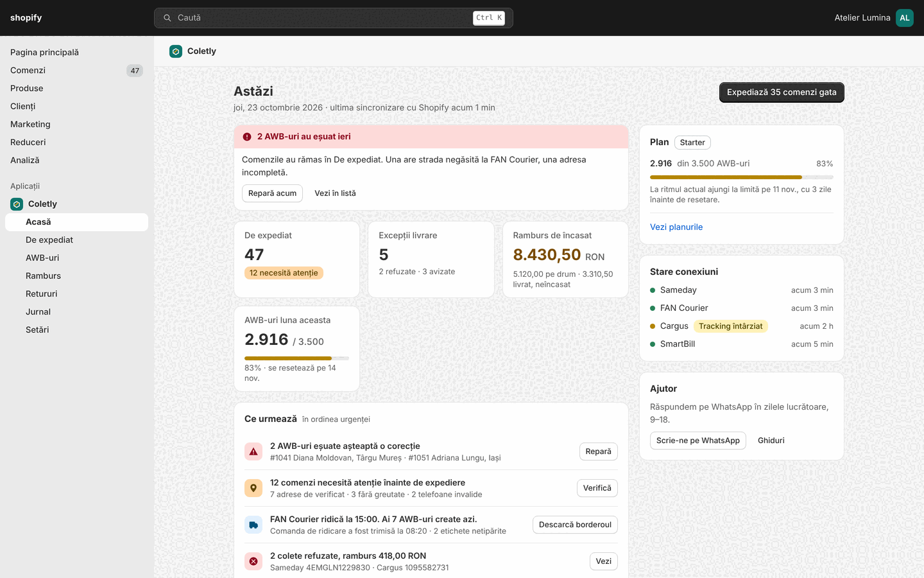Click Scrie-ne pe WhatsApp button
This screenshot has height=578, width=924.
698,441
